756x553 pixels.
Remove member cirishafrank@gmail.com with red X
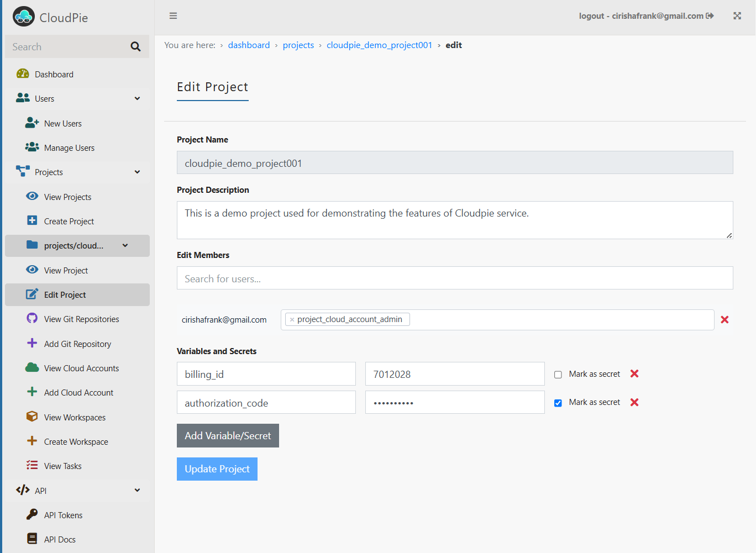[x=725, y=319]
